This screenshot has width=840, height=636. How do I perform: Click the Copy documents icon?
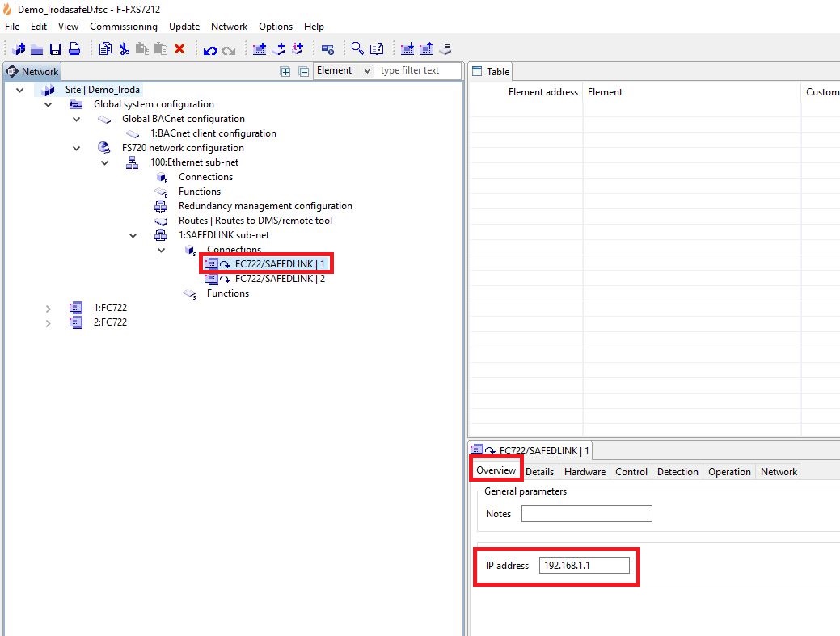(106, 49)
